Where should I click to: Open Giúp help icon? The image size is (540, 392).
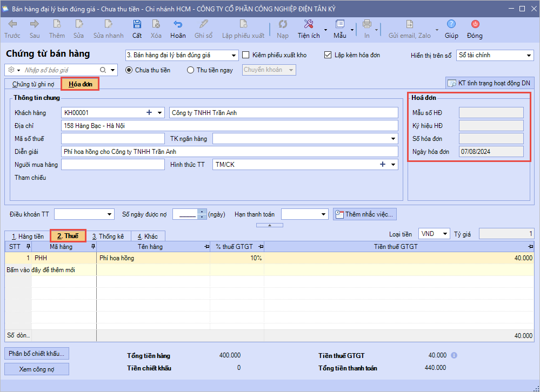tap(451, 24)
